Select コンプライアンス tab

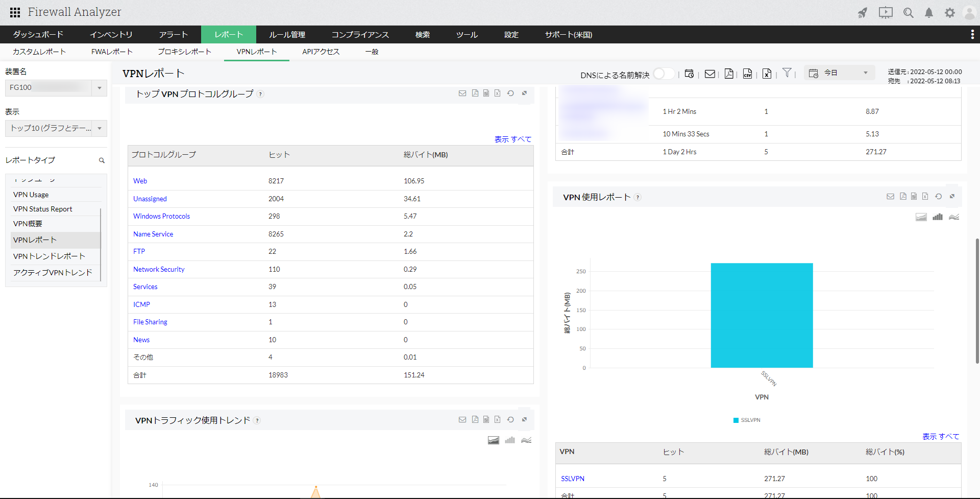tap(360, 34)
